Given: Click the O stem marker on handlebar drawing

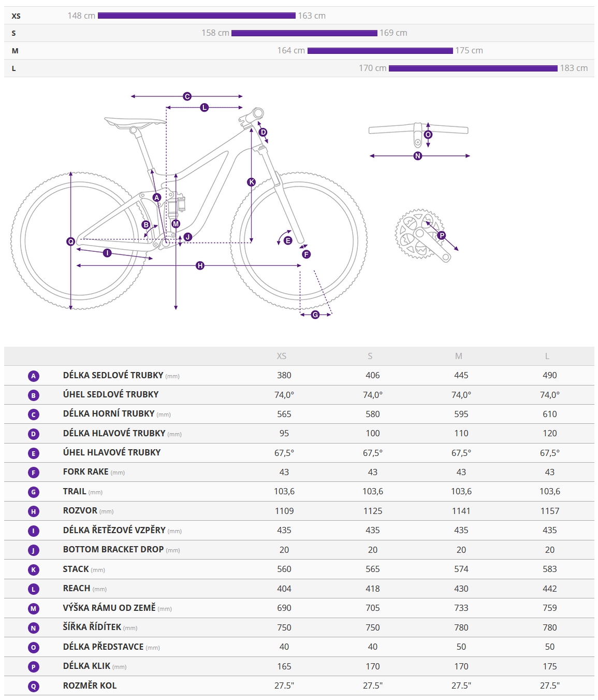Looking at the screenshot, I should [428, 135].
